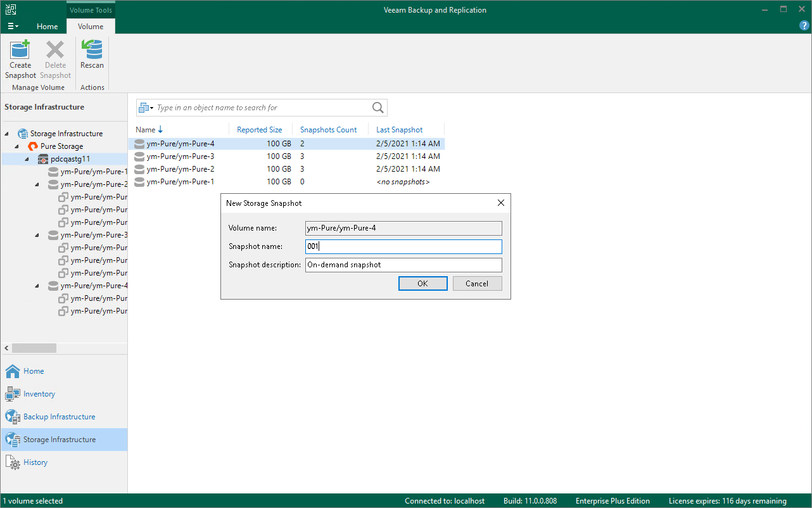Select Storage Infrastructure in the bottom navigation pane

(x=64, y=440)
